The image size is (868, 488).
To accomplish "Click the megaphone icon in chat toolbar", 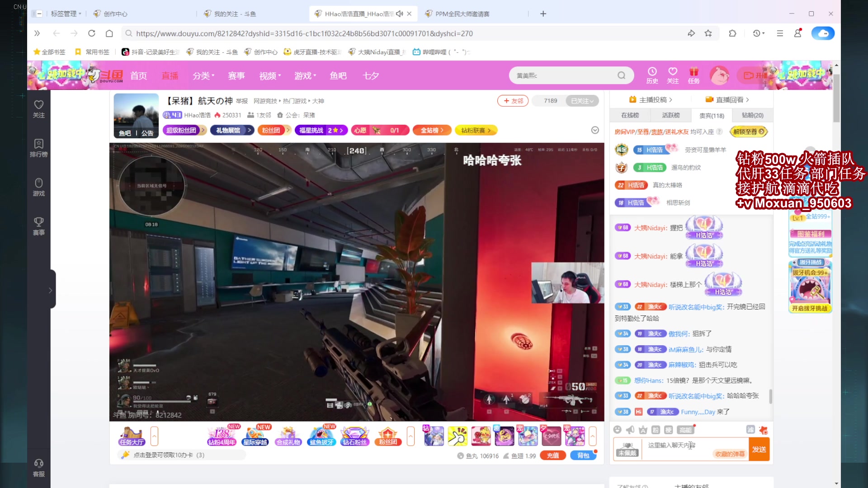I will pos(630,430).
